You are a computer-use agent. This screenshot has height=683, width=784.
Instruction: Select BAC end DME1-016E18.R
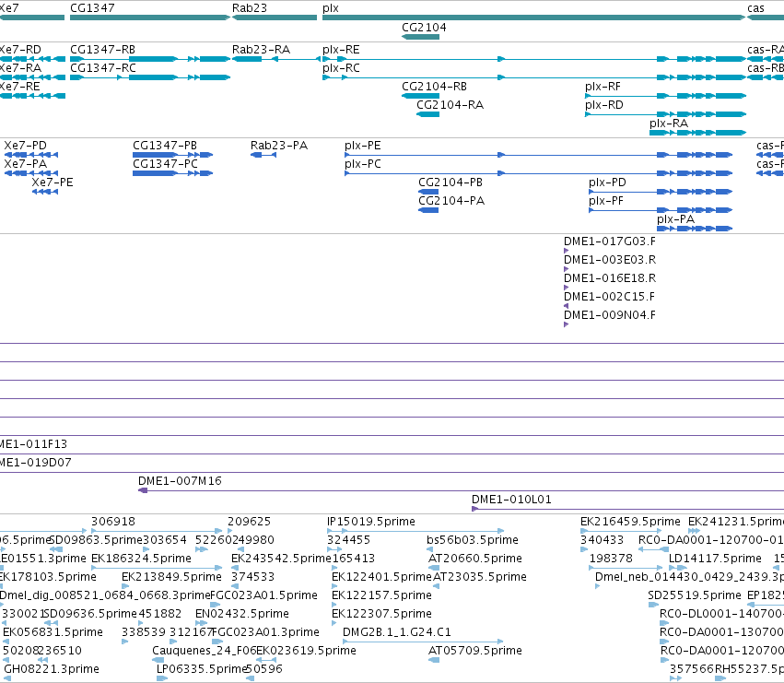610,278
